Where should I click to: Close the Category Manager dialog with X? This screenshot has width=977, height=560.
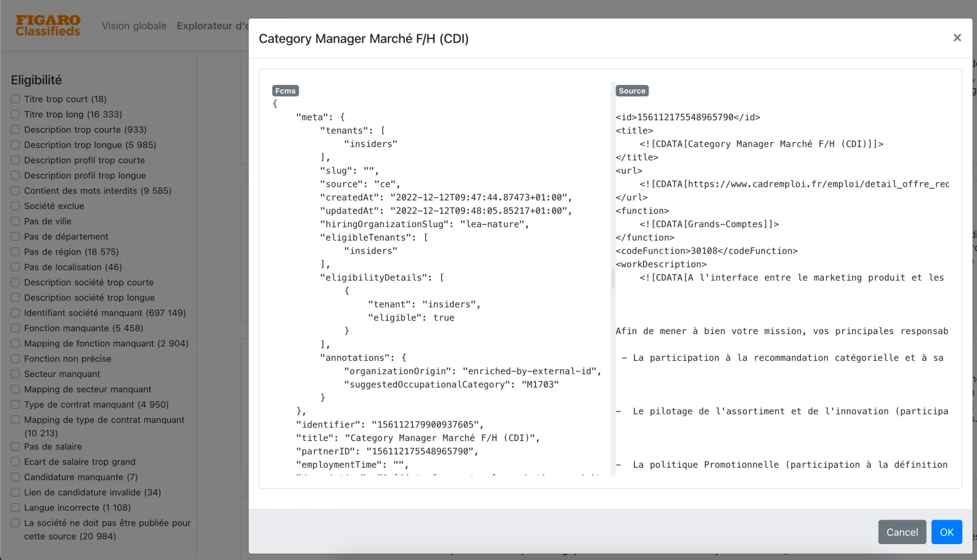point(957,38)
